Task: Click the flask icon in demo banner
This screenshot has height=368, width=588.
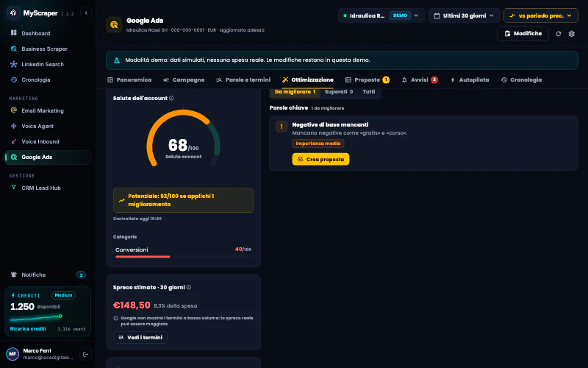Action: click(x=117, y=60)
